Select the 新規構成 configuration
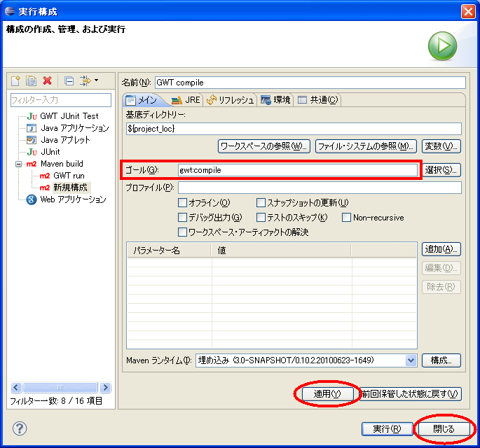 pos(70,188)
